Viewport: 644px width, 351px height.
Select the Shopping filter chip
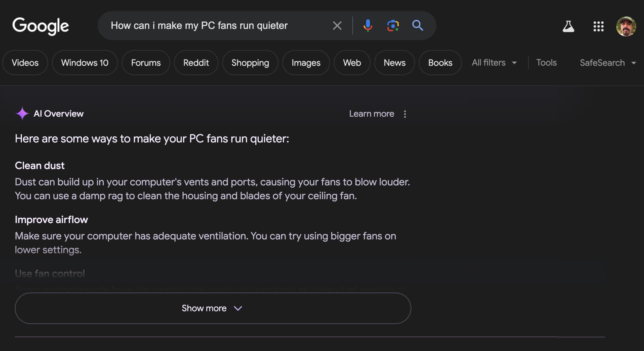click(250, 62)
